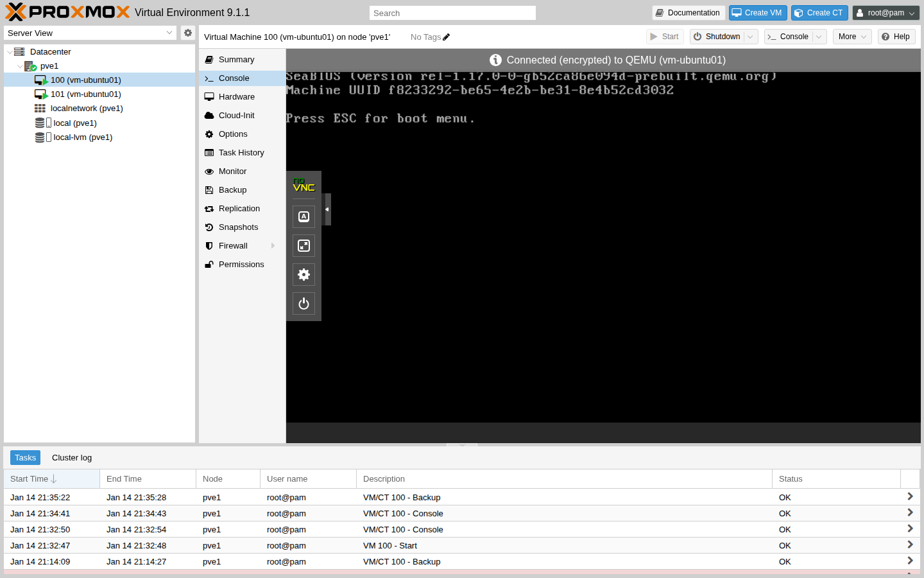Collapse the Datacenter tree node
924x578 pixels.
(x=8, y=51)
